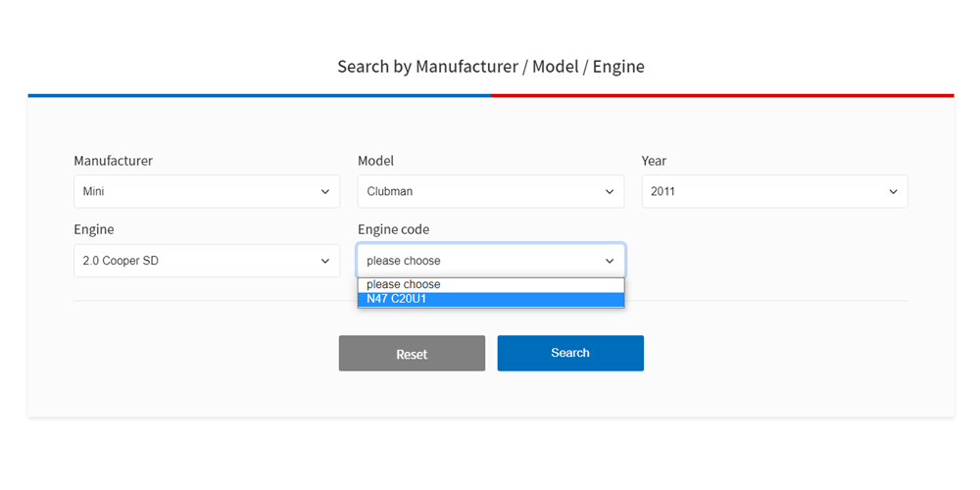The width and height of the screenshot is (980, 490).
Task: Open the Engine dropdown showing 2.0 Cooper SD
Action: tap(207, 261)
